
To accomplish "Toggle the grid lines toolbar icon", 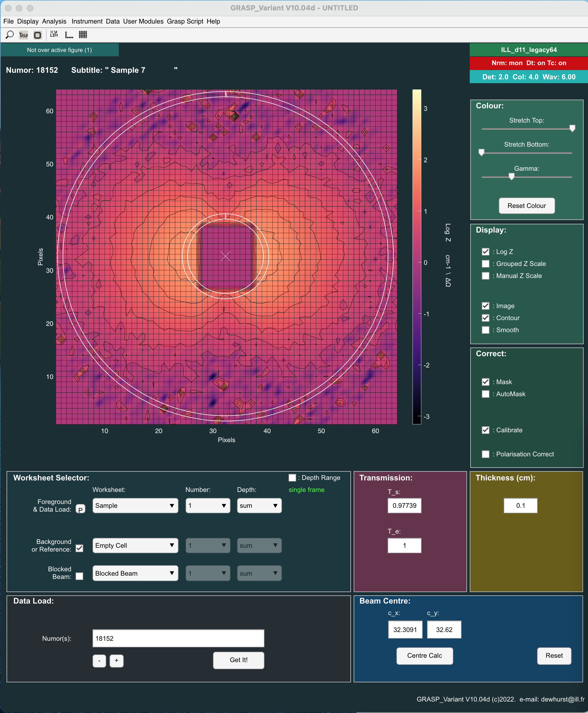I will [83, 34].
